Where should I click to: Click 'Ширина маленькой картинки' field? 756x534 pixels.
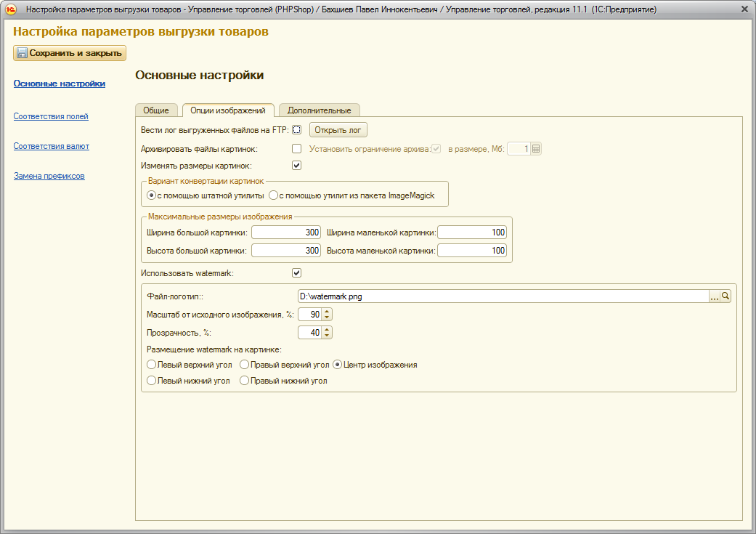[472, 232]
